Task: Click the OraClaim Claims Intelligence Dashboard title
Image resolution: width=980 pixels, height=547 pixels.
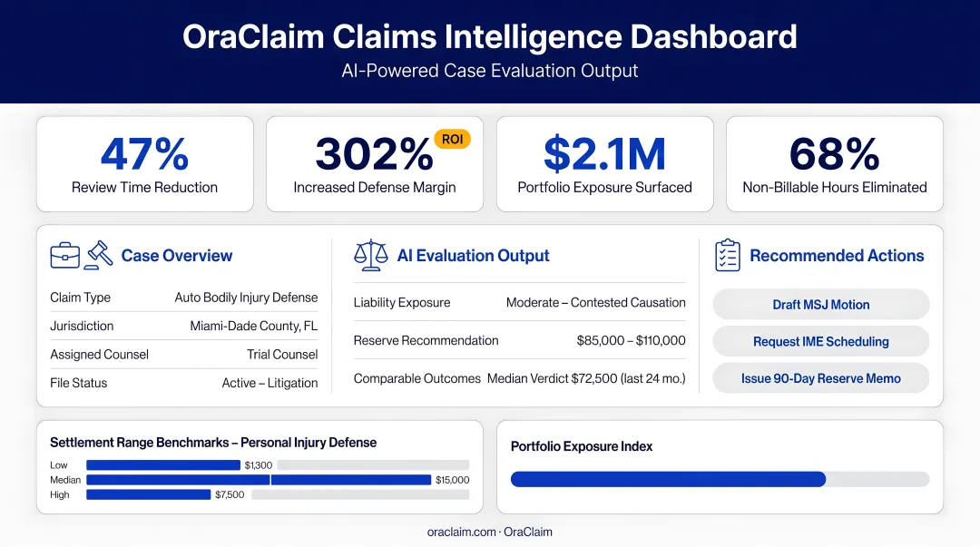Action: tap(490, 36)
